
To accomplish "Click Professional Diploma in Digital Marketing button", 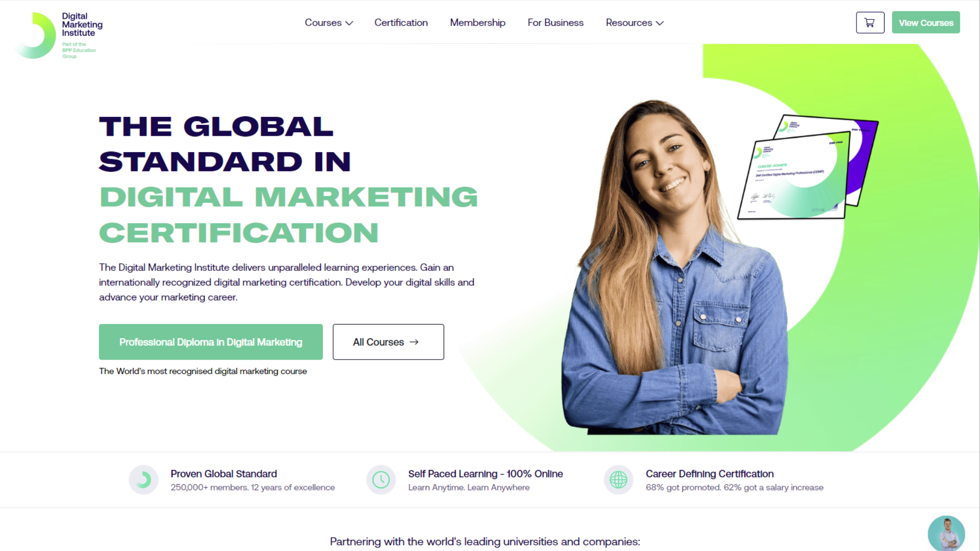I will (x=211, y=342).
